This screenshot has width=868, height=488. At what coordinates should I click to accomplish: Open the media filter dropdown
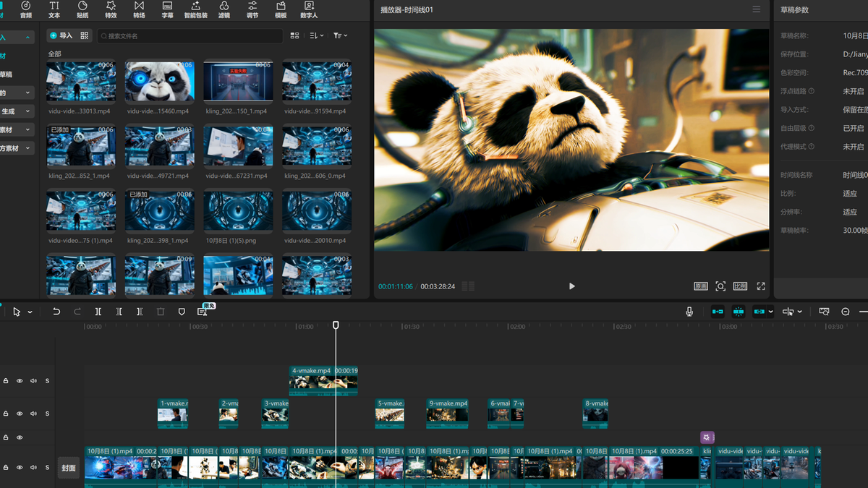[x=340, y=35]
